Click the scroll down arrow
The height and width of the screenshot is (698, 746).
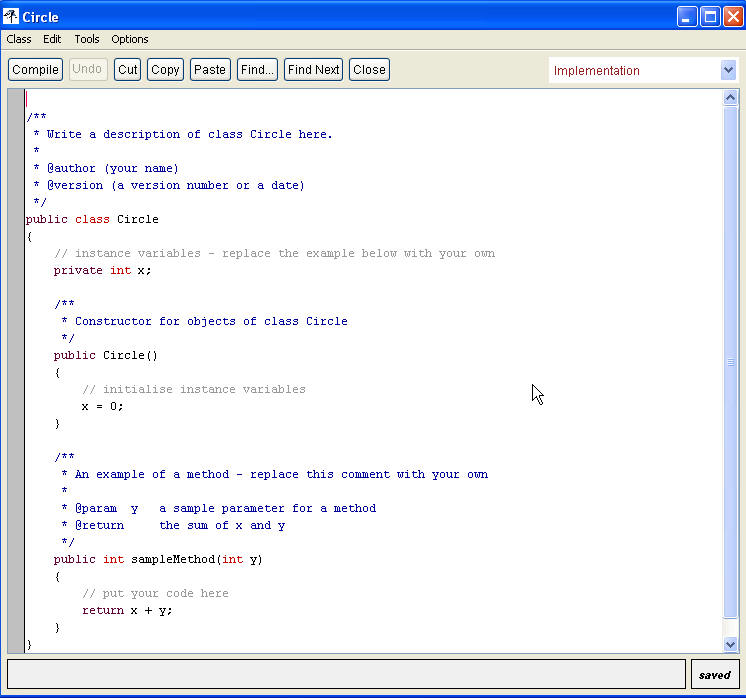click(730, 645)
